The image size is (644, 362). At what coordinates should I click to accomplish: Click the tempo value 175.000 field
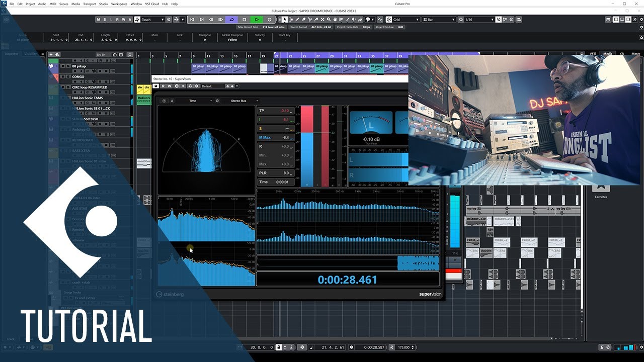[403, 347]
